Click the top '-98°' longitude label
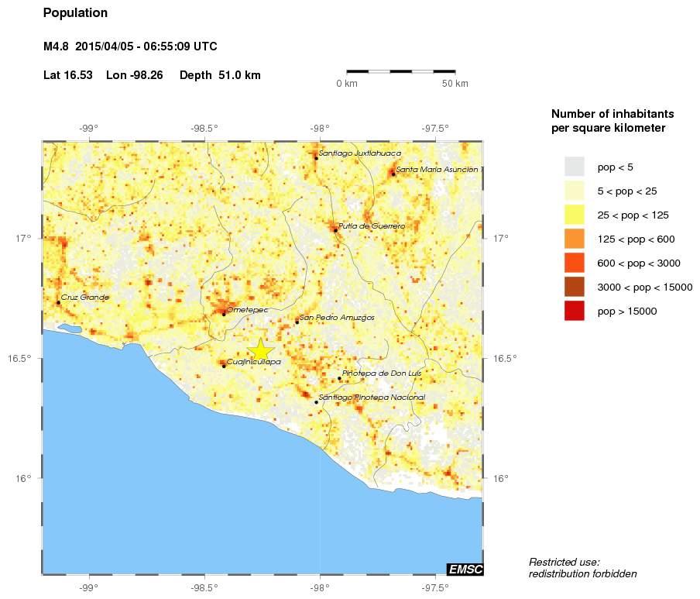Screen dimensions: 700x599 (x=320, y=129)
